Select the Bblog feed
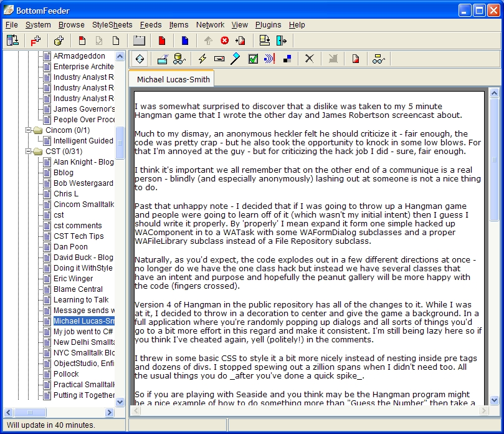Viewport: 504px width, 434px height. pos(64,173)
